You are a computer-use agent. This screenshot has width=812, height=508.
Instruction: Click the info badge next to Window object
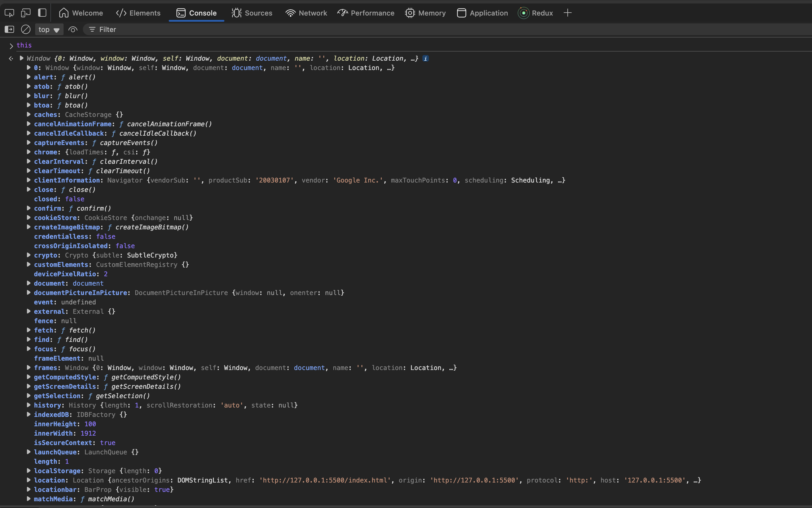point(425,59)
